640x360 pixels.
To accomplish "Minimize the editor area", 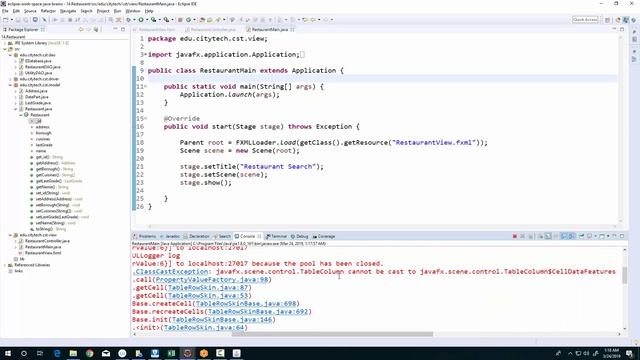I will click(614, 29).
